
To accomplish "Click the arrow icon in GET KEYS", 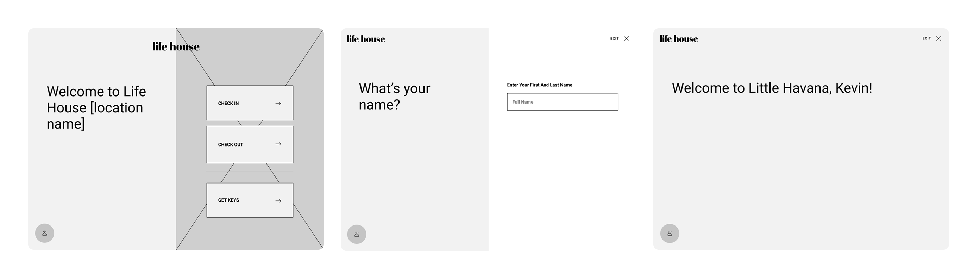I will (x=278, y=200).
